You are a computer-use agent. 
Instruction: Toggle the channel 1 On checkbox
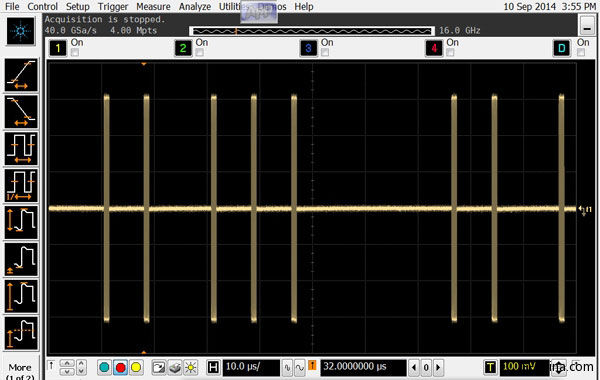(75, 52)
